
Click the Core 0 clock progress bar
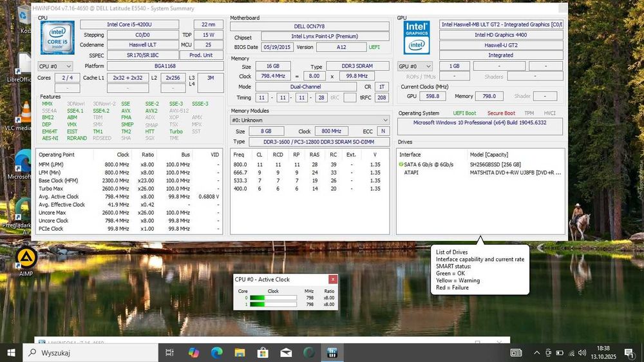pos(273,298)
